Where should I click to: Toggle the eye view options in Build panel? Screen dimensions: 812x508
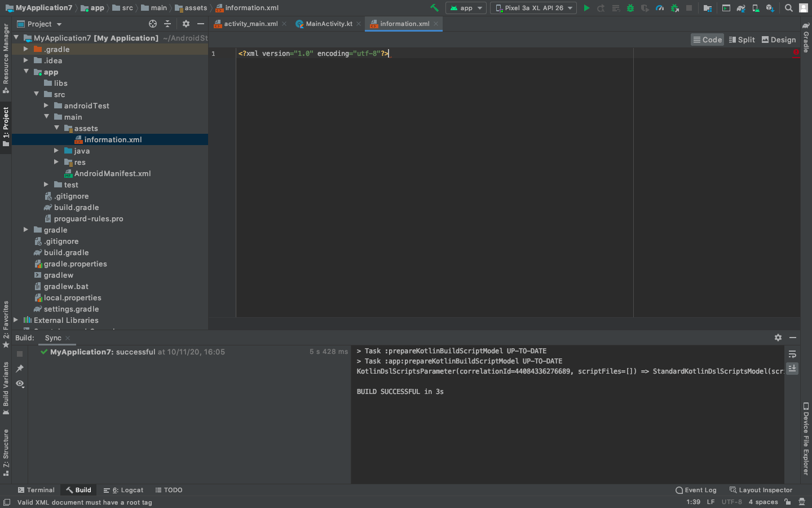pos(20,384)
